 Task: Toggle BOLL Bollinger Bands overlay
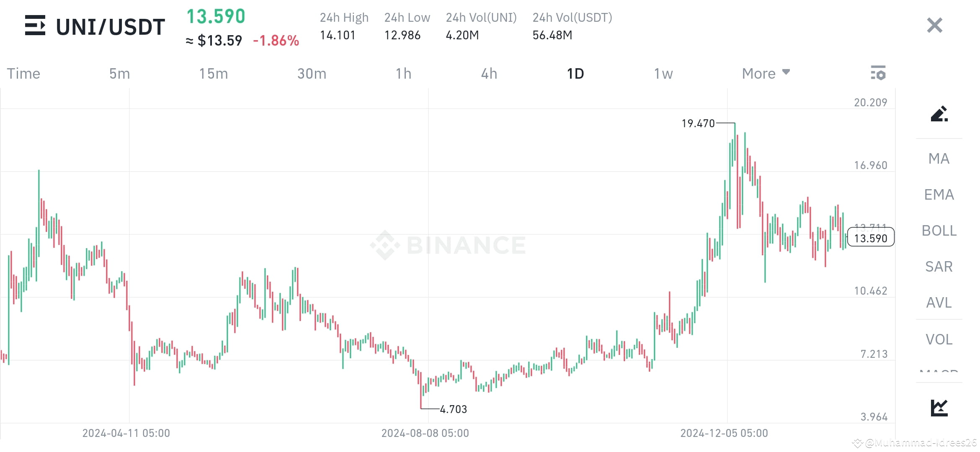[x=938, y=231]
